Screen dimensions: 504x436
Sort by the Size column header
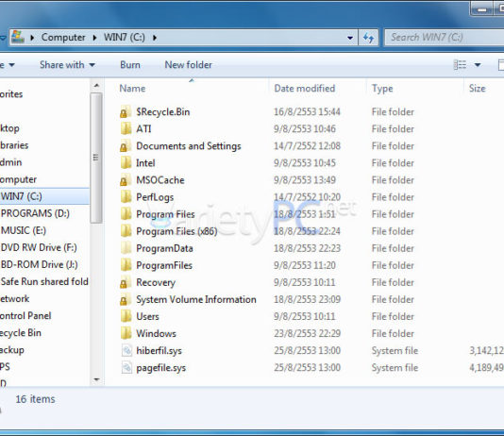[x=477, y=89]
